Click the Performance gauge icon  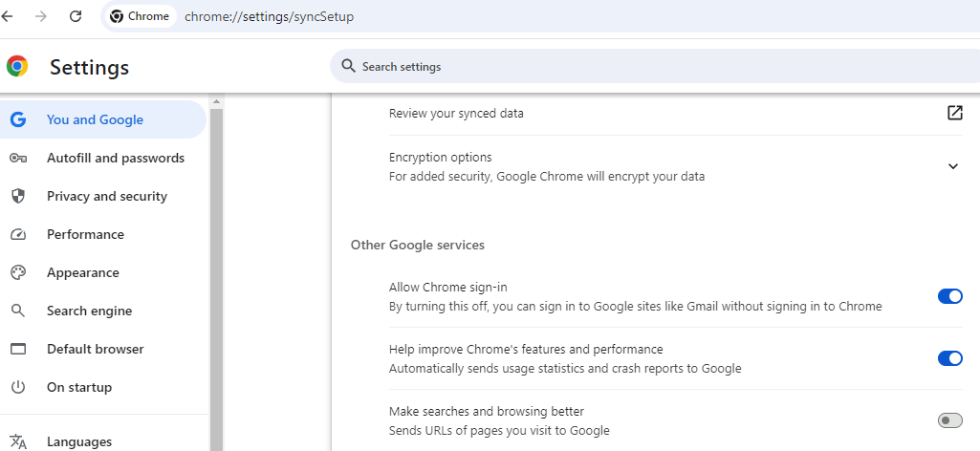point(17,235)
